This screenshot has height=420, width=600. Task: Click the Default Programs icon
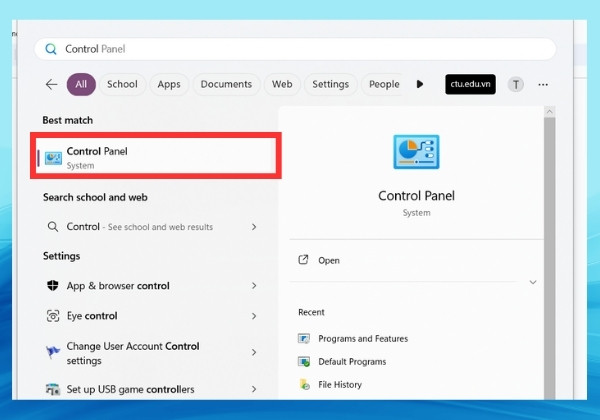click(304, 361)
